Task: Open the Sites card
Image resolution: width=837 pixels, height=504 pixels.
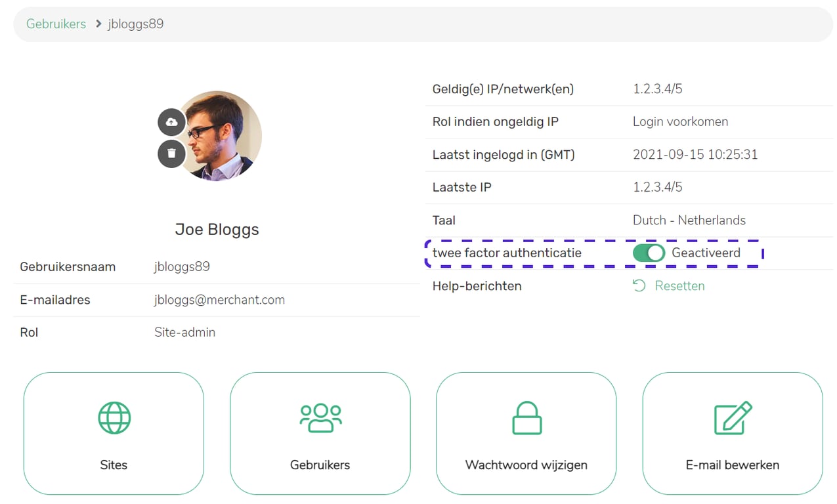Action: coord(114,433)
